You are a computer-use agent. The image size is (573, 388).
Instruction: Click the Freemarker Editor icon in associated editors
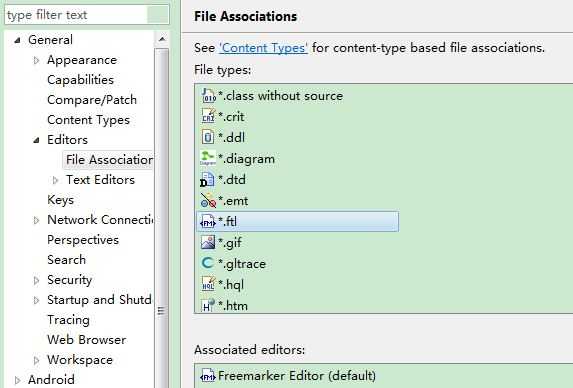[208, 376]
